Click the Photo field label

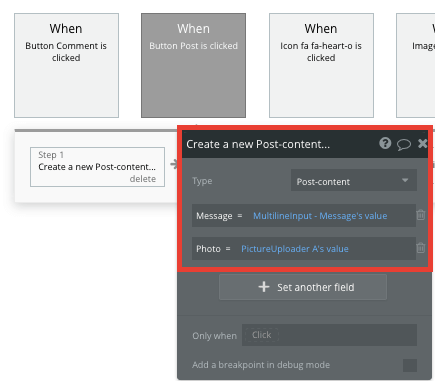pyautogui.click(x=208, y=249)
